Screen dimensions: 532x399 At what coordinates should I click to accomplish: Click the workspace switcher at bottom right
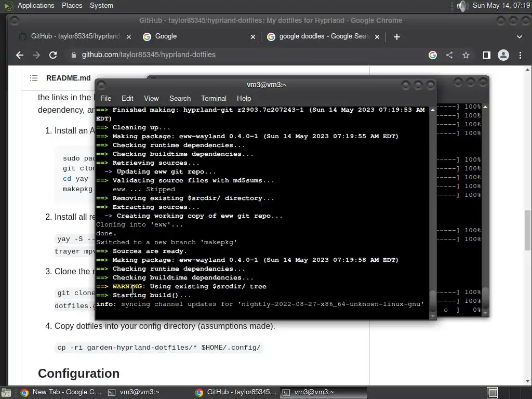point(493,393)
